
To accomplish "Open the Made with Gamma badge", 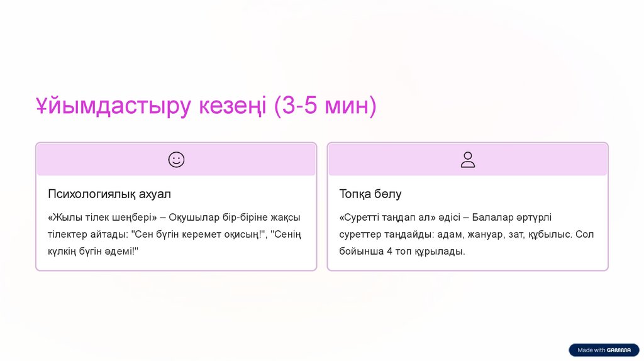I will pyautogui.click(x=604, y=350).
